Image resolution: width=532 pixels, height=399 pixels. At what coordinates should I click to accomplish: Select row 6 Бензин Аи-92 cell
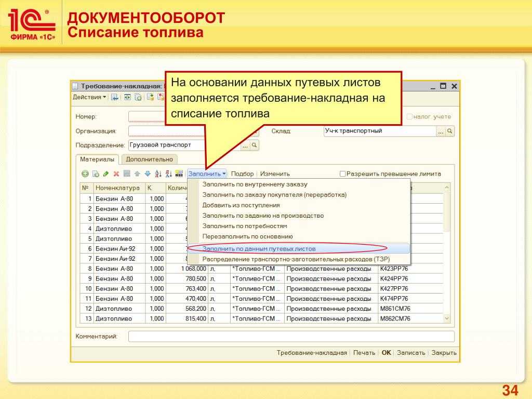[119, 249]
